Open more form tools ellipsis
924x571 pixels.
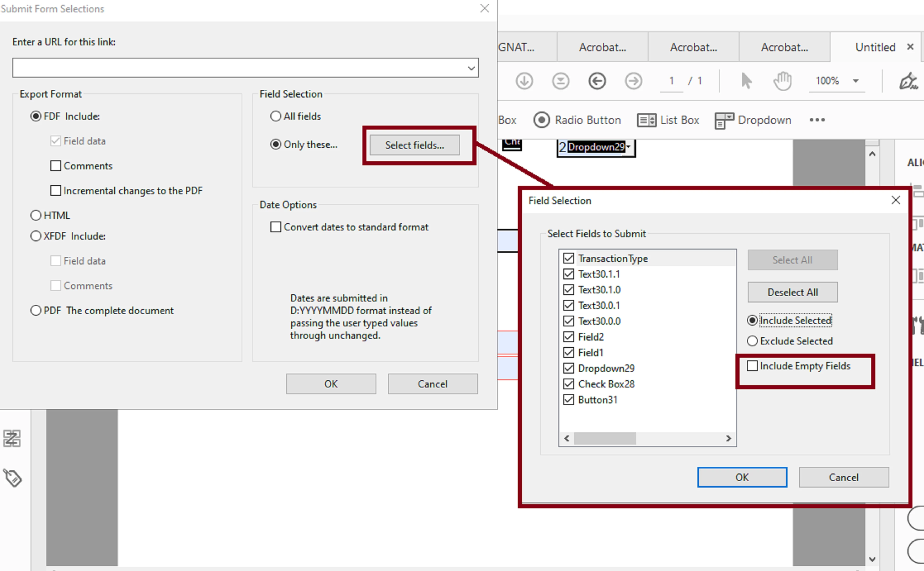pos(817,120)
